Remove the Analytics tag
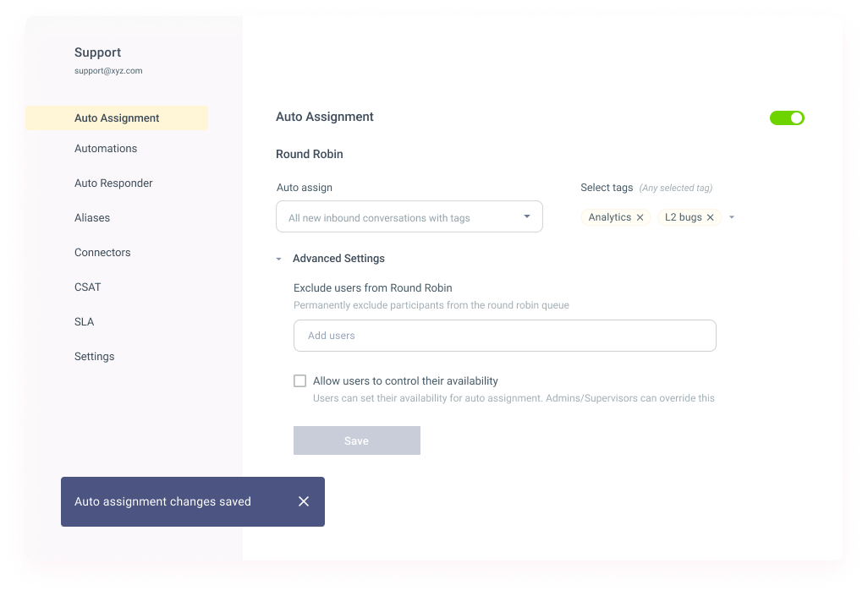Viewport: 868px width, 596px height. click(640, 218)
